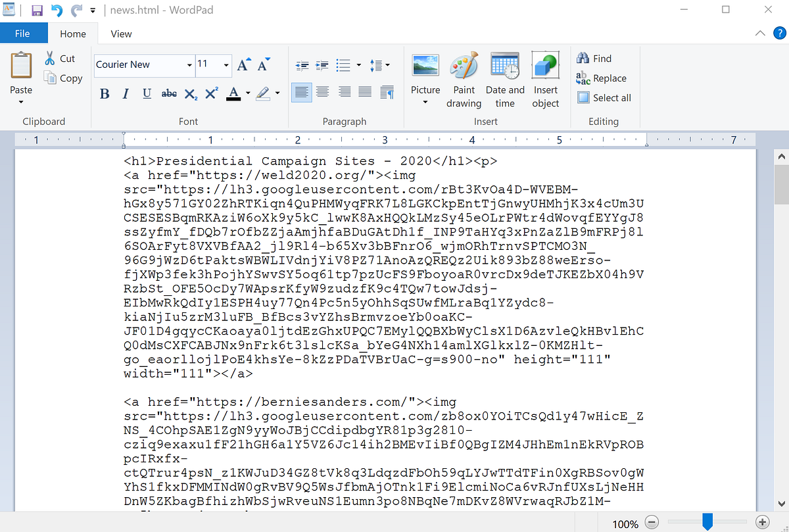Toggle bold formatting
This screenshot has height=532, width=789.
pos(105,93)
